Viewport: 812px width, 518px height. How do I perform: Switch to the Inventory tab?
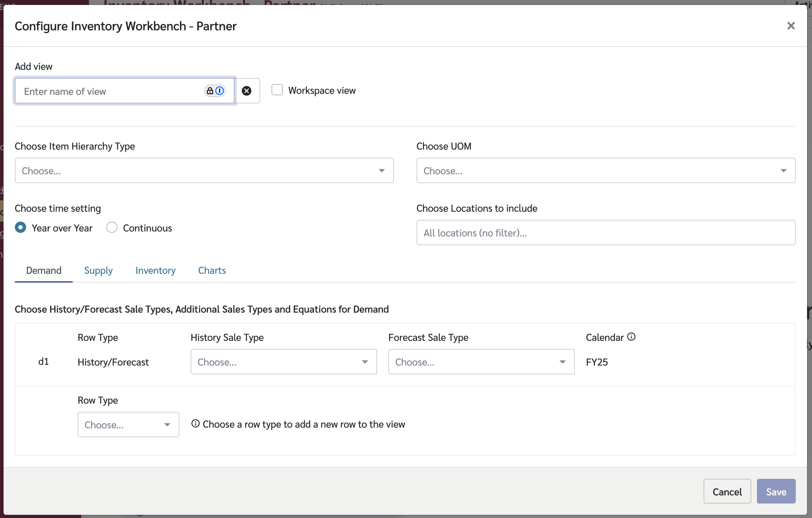click(155, 271)
